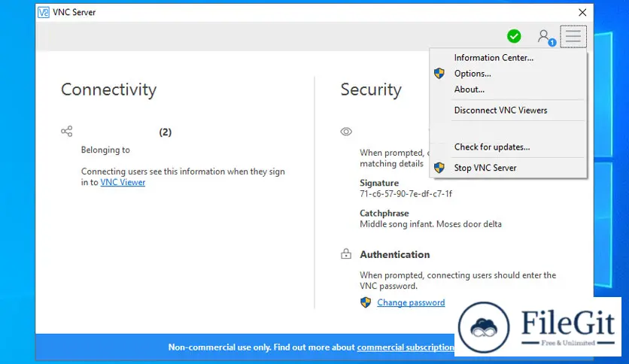Click the 'Security' heading
The height and width of the screenshot is (364, 629).
[371, 89]
